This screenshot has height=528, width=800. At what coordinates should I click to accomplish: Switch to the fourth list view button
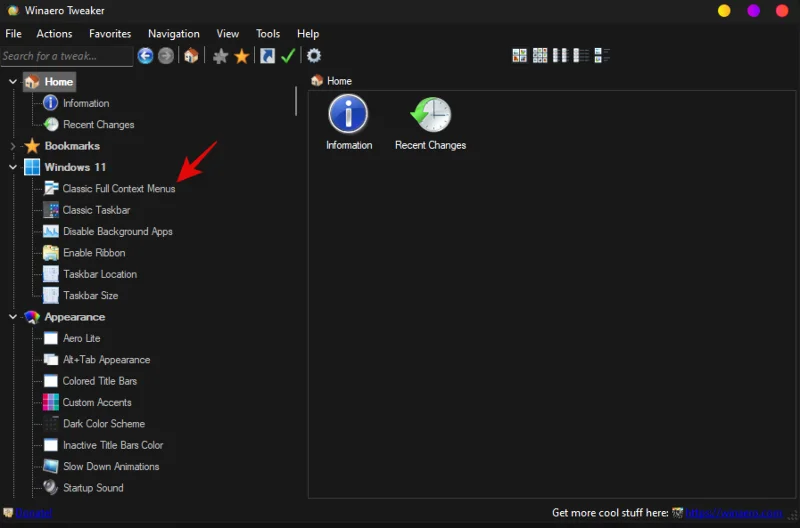(x=581, y=55)
